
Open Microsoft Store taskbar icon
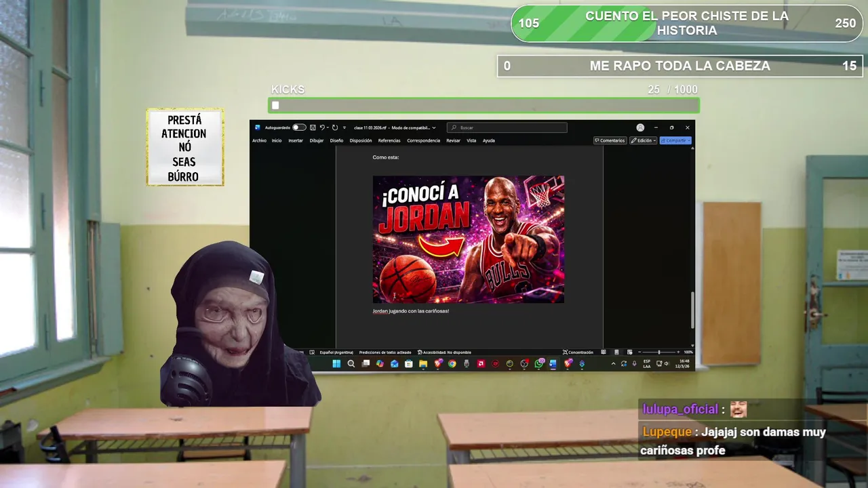pos(409,364)
